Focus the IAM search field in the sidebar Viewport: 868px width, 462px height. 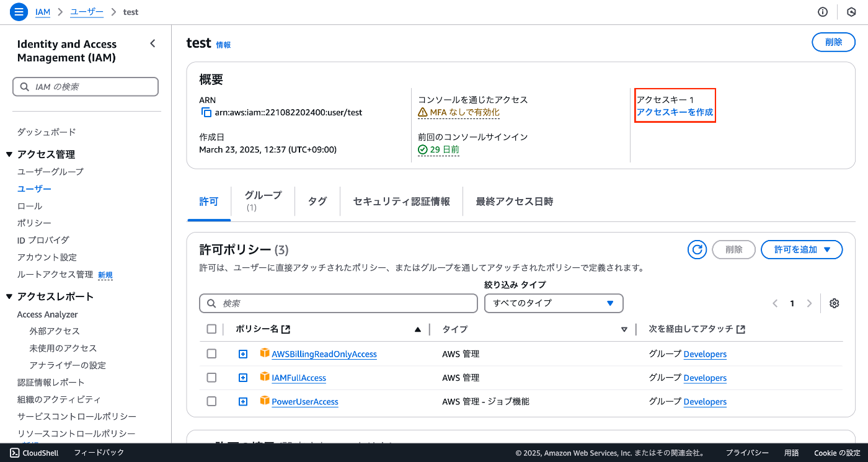tap(86, 87)
